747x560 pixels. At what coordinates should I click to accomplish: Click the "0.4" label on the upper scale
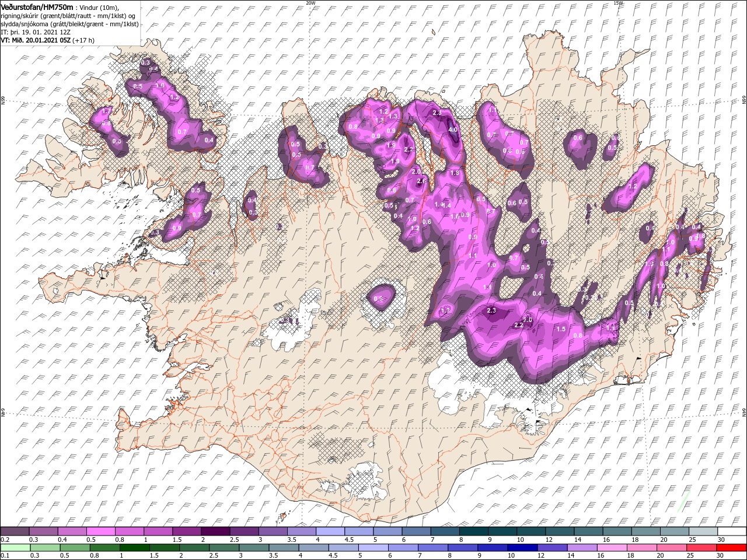click(x=62, y=540)
